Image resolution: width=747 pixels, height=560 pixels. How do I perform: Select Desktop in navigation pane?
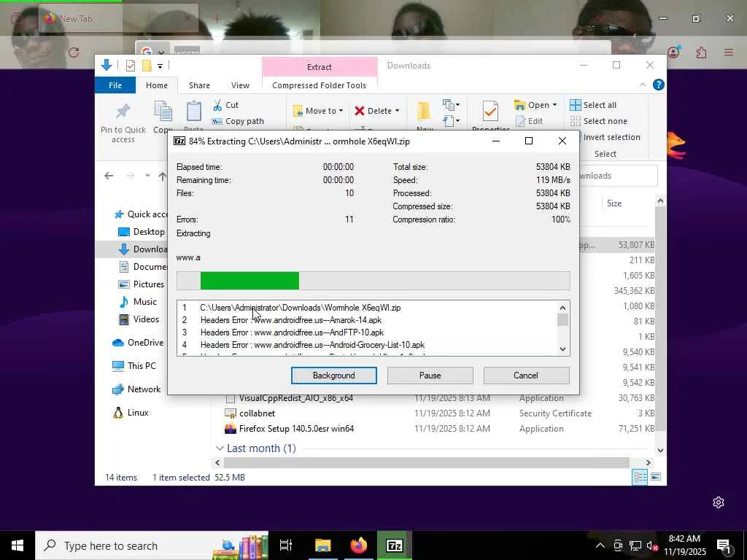click(x=142, y=232)
